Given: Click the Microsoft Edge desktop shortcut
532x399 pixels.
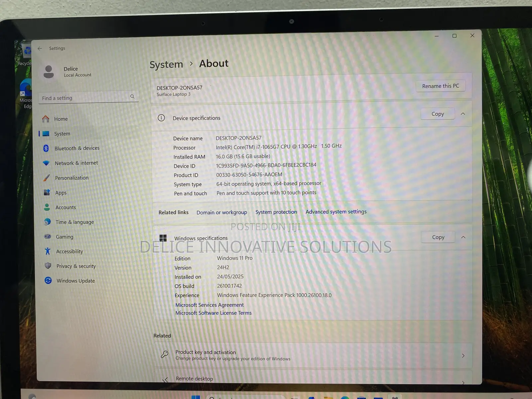Looking at the screenshot, I should (x=26, y=94).
